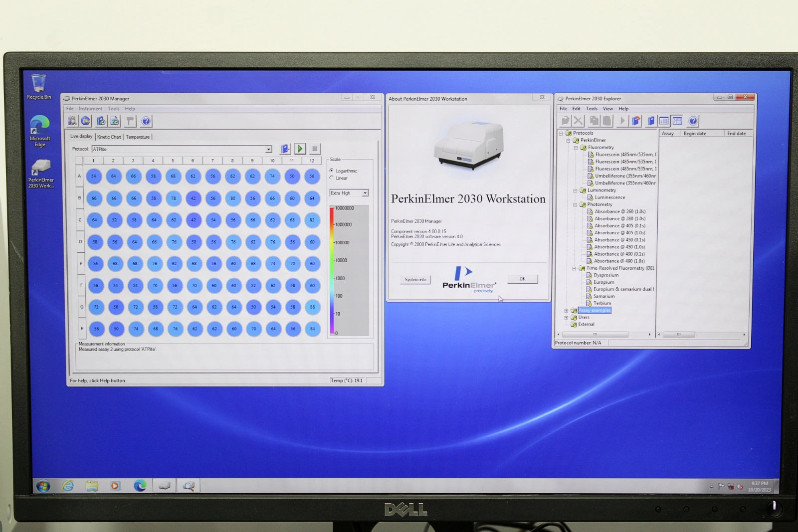The width and height of the screenshot is (798, 532).
Task: Click the grey signpost icon in Manager toolbar
Action: point(130,121)
